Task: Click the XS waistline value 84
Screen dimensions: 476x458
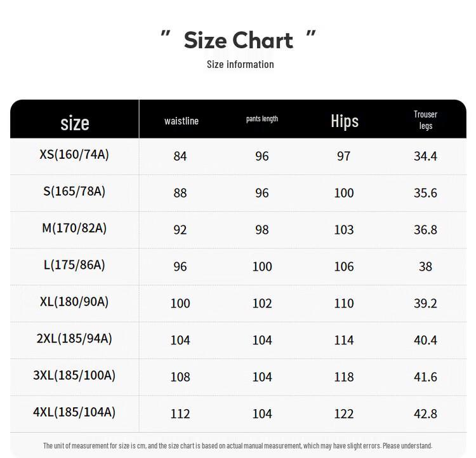Action: [x=180, y=156]
